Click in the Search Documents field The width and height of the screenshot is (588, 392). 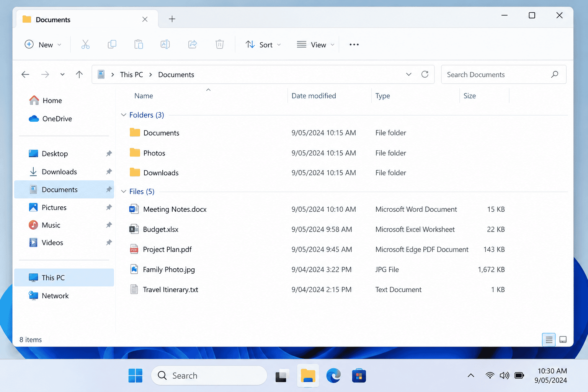pos(503,74)
